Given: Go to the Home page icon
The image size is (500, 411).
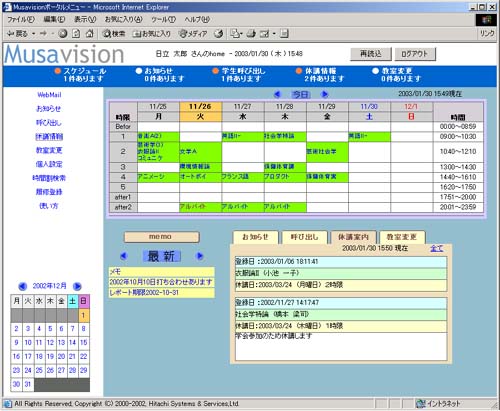Looking at the screenshot, I should point(89,34).
